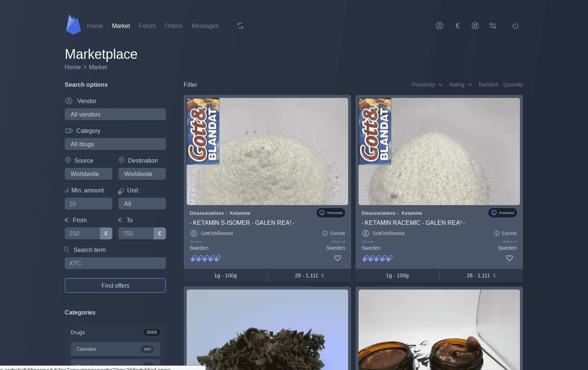Open the KETAMIN RACEMIC listing title
Screen dimensions: 588x370
click(413, 223)
